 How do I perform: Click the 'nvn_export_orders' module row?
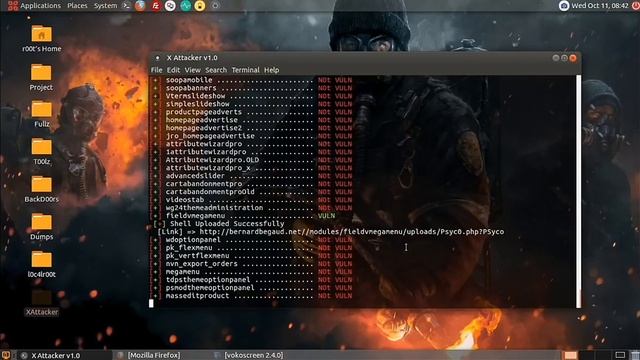(x=253, y=264)
